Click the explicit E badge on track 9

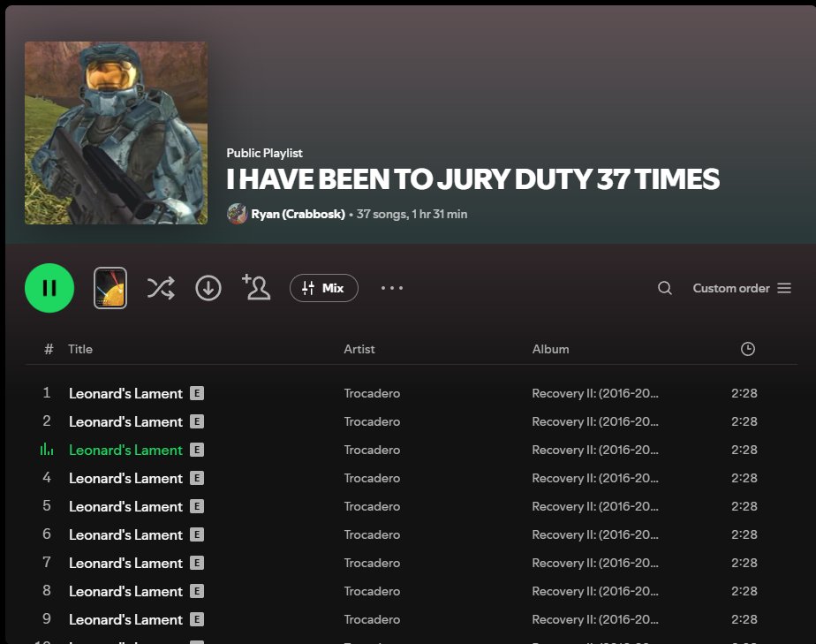197,619
